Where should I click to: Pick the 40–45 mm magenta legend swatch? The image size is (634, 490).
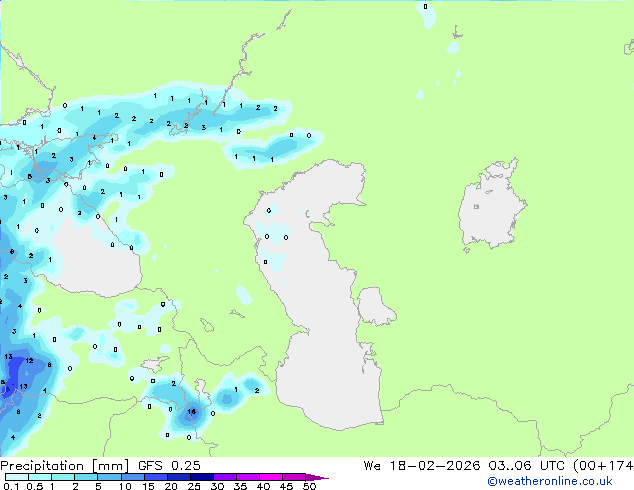[x=271, y=477]
